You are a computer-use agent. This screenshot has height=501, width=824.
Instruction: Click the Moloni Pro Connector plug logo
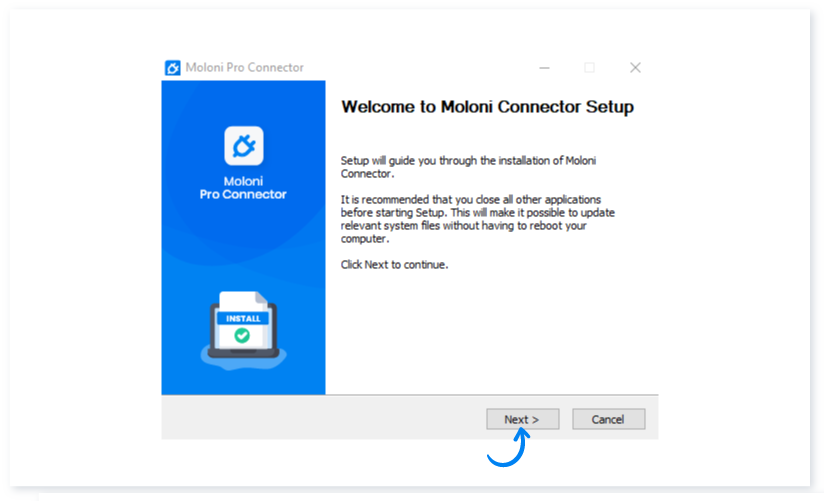243,146
